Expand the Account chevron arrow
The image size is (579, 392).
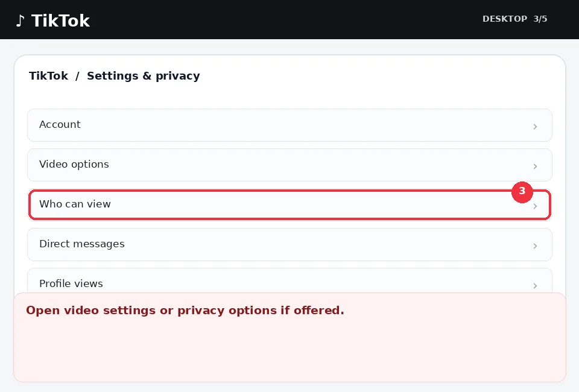[535, 127]
